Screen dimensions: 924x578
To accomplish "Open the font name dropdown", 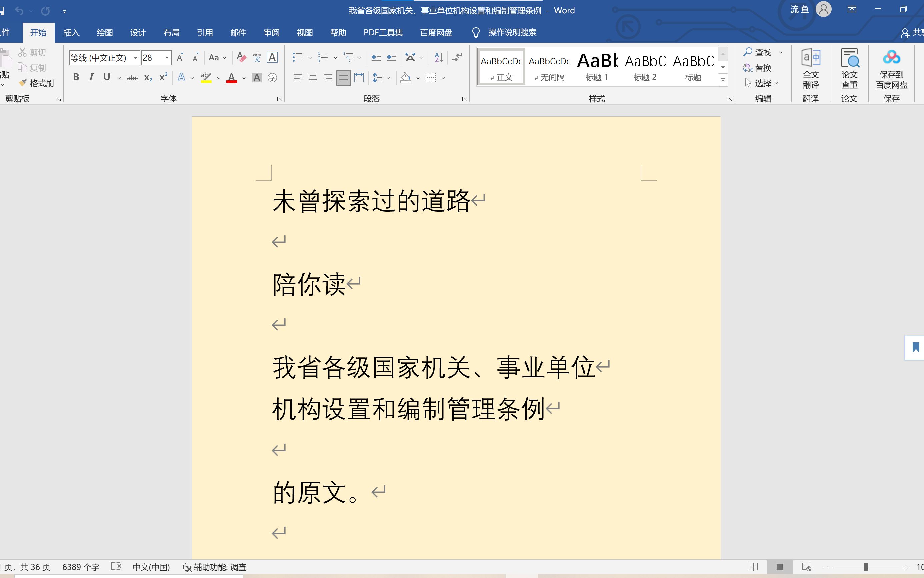I will pyautogui.click(x=135, y=58).
